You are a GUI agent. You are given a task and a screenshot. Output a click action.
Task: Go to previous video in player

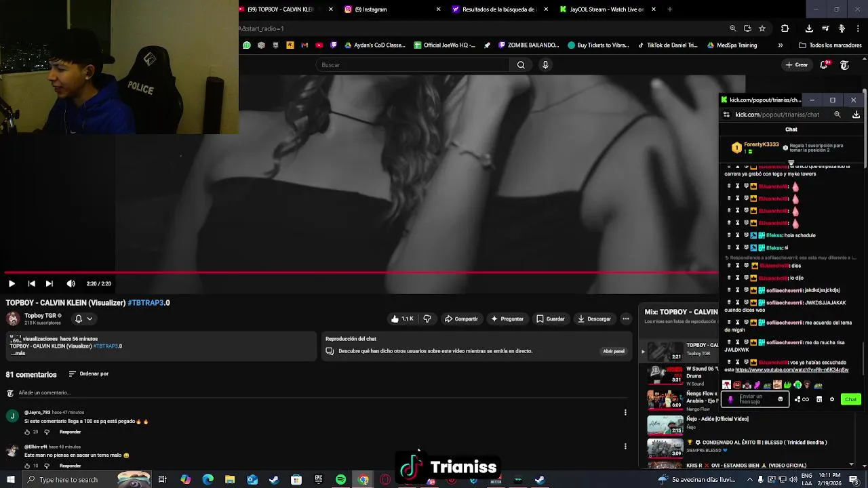click(31, 283)
